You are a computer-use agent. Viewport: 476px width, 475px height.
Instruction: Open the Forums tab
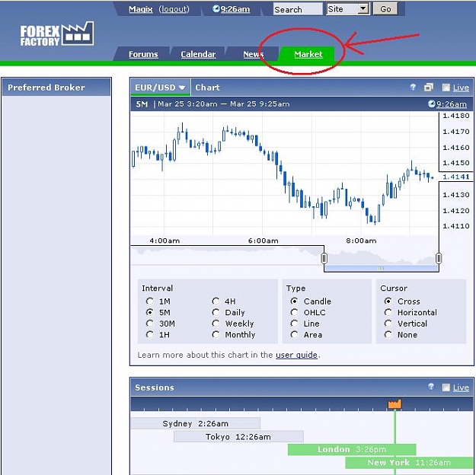(x=143, y=54)
